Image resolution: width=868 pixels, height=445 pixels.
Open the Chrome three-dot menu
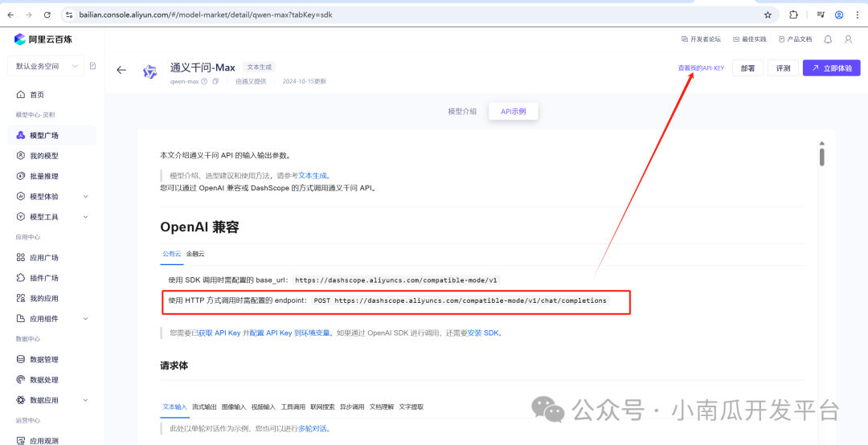(x=857, y=15)
